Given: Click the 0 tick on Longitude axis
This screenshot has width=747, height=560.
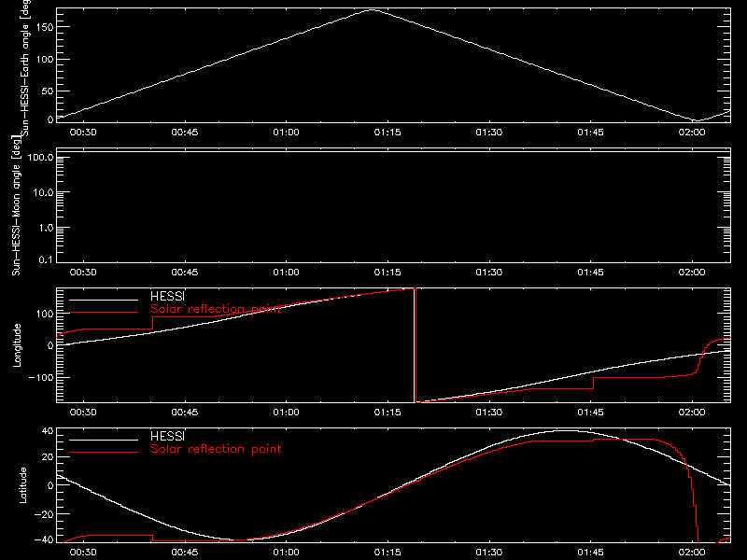Looking at the screenshot, I should coord(51,345).
